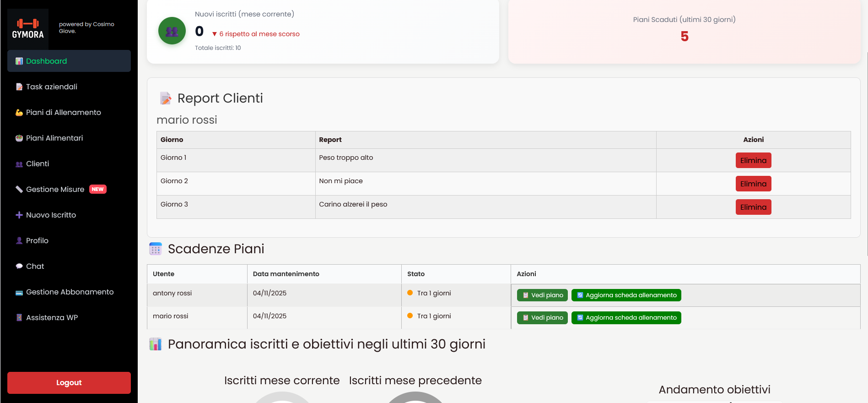
Task: Click the Gestione Misure ruler icon
Action: tap(19, 190)
